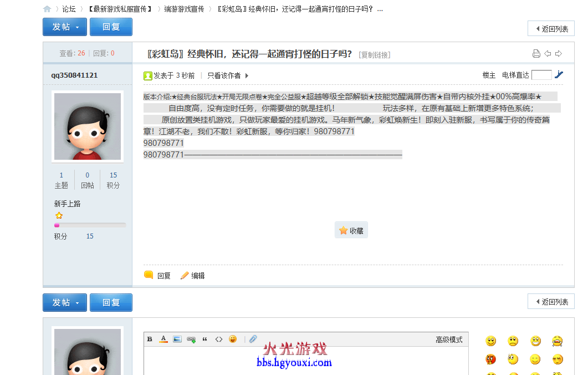Open 【最新游戏私服宣传】 breadcrumb
Image resolution: width=588 pixels, height=375 pixels.
(120, 9)
